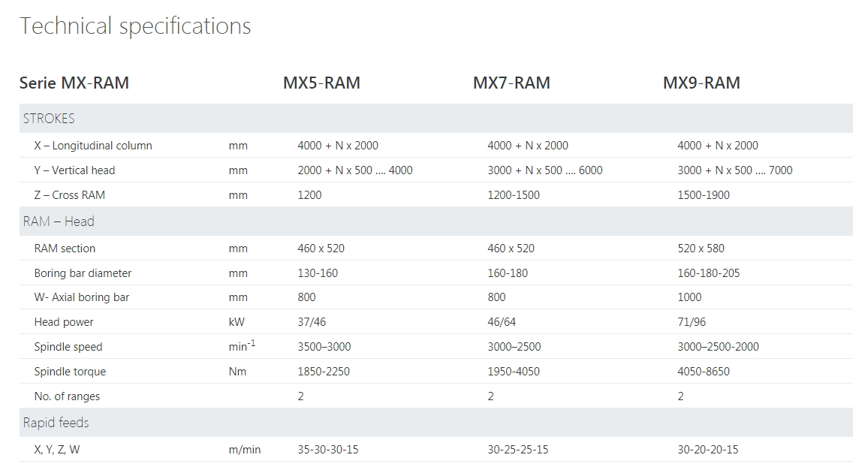Image resolution: width=868 pixels, height=473 pixels.
Task: Click the 'Boring bar diameter' row label
Action: pyautogui.click(x=83, y=273)
